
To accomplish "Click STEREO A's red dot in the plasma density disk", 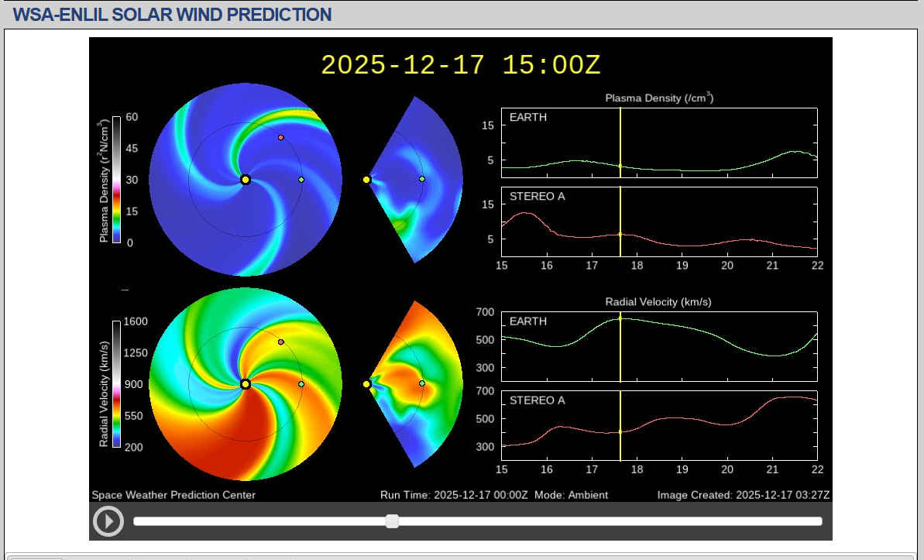I will [x=280, y=137].
